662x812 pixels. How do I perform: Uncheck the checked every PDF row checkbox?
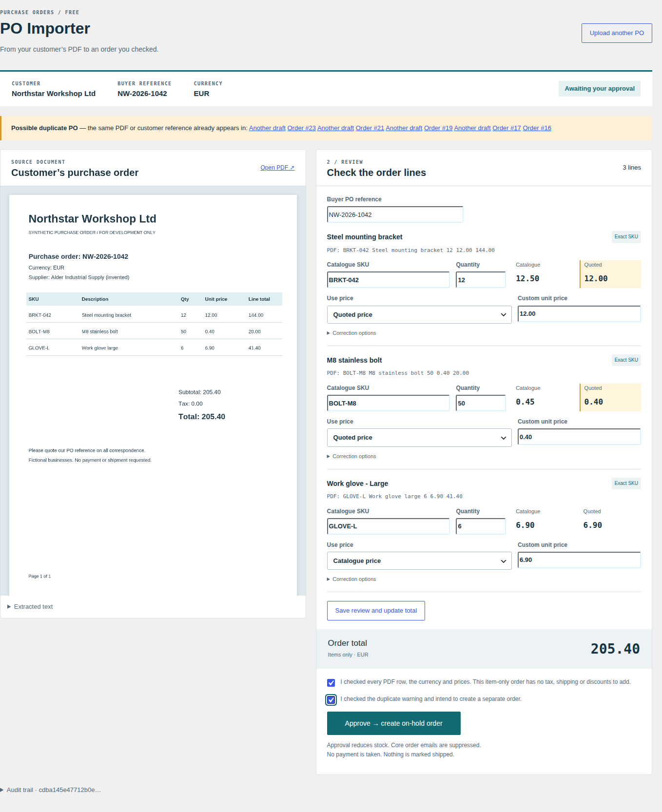(x=331, y=683)
